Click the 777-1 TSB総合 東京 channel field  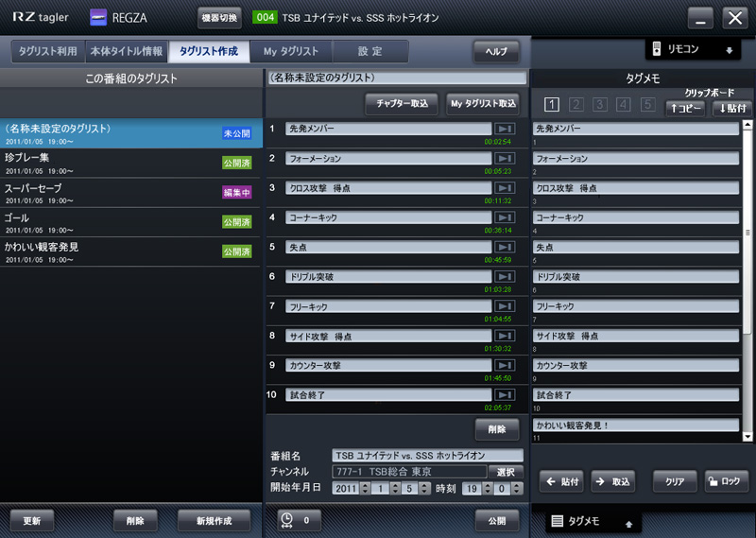click(x=409, y=472)
